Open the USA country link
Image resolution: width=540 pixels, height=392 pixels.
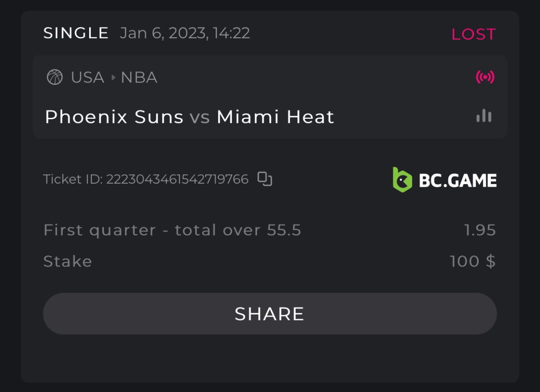point(87,77)
